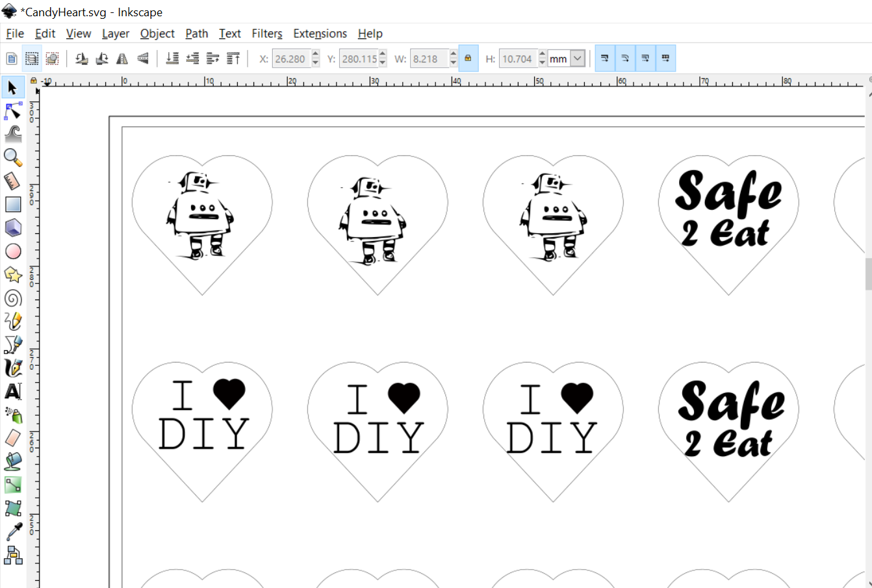Select the Rectangle drawing tool
The width and height of the screenshot is (872, 588).
click(x=13, y=204)
